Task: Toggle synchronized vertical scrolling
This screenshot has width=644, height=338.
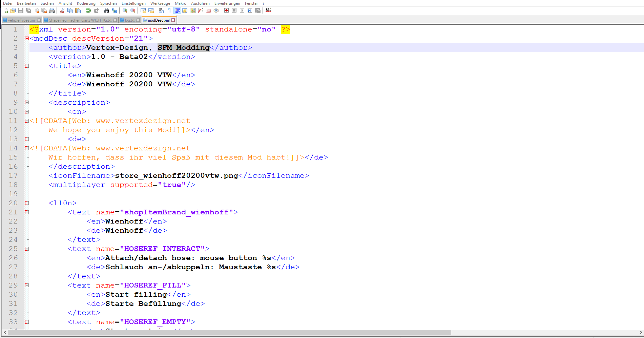Action: [x=143, y=10]
